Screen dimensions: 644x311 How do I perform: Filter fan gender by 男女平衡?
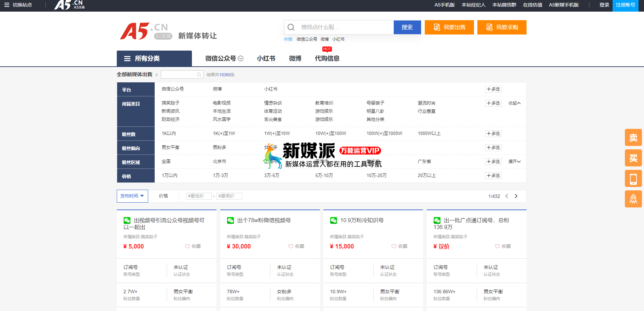[x=170, y=148]
